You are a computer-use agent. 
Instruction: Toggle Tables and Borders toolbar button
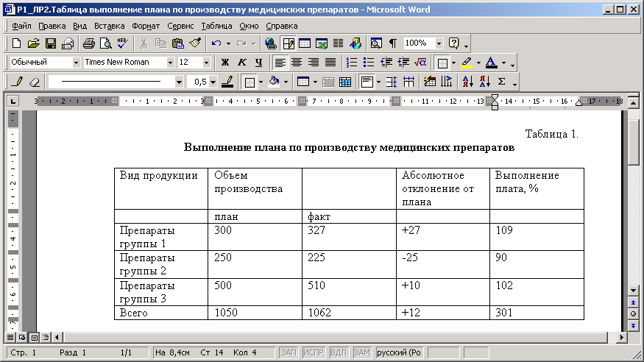click(289, 43)
